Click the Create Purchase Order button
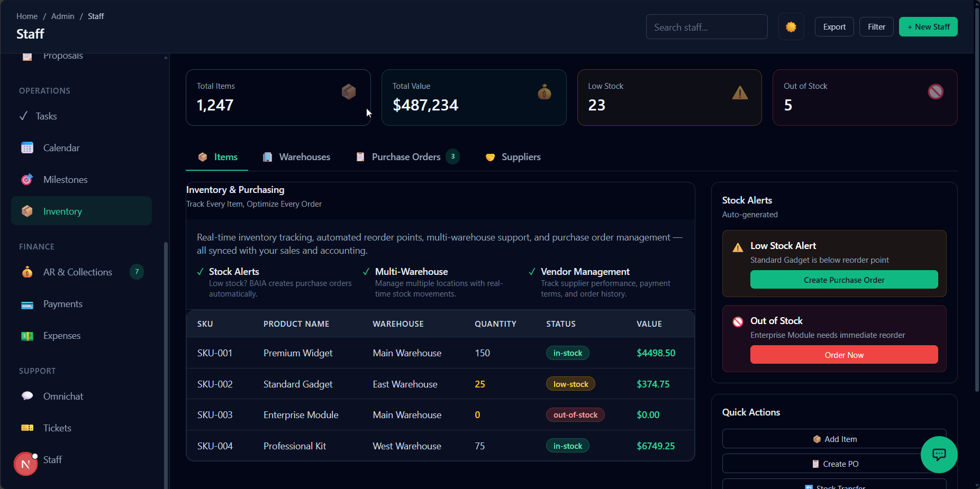Image resolution: width=980 pixels, height=489 pixels. coord(843,280)
